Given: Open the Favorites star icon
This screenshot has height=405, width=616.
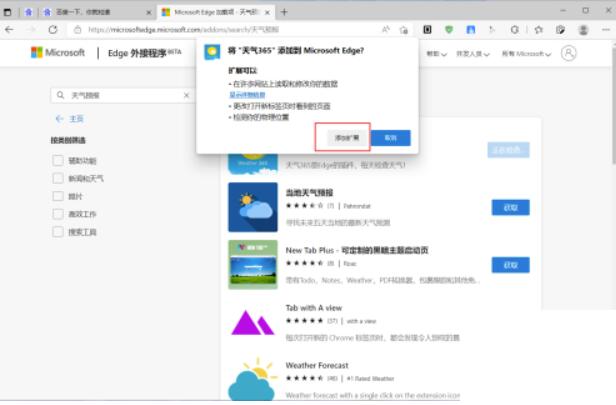Looking at the screenshot, I should pos(539,29).
